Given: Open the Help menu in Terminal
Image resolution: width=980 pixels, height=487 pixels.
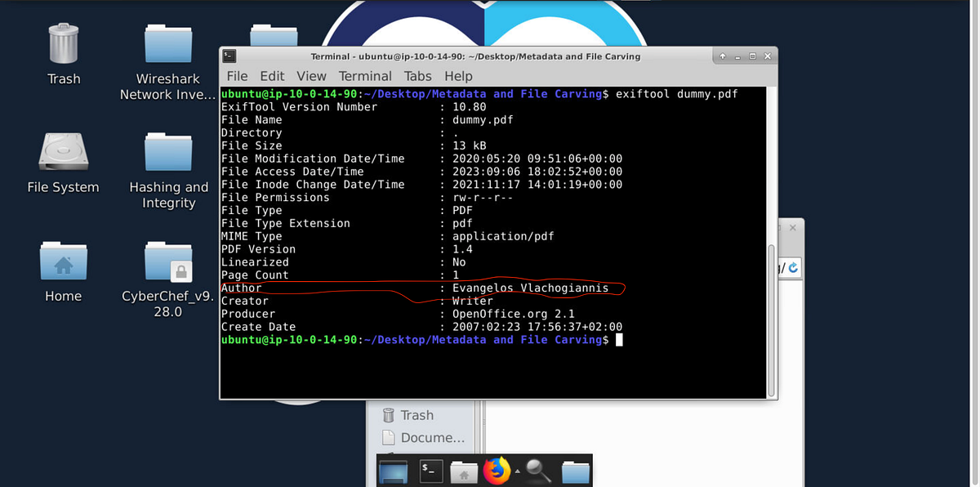Looking at the screenshot, I should point(459,75).
